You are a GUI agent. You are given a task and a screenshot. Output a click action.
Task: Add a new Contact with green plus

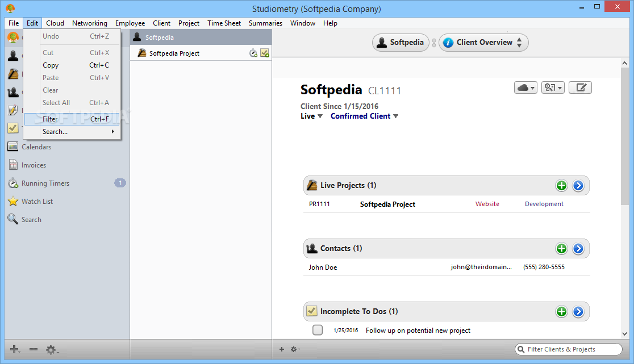(561, 249)
